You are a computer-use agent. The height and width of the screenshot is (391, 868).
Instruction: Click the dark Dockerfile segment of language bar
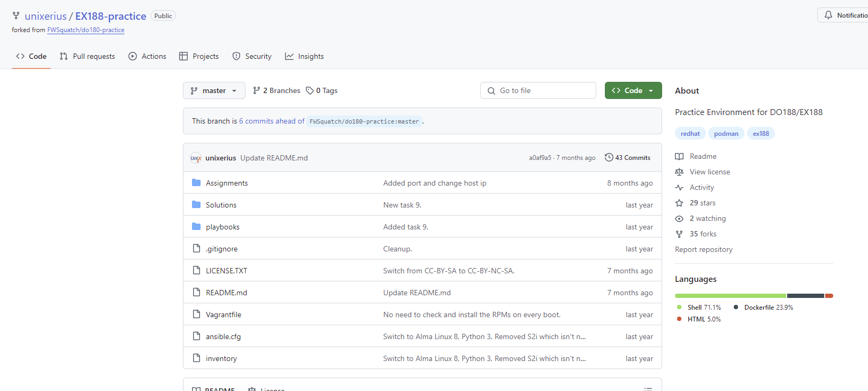[x=805, y=296]
